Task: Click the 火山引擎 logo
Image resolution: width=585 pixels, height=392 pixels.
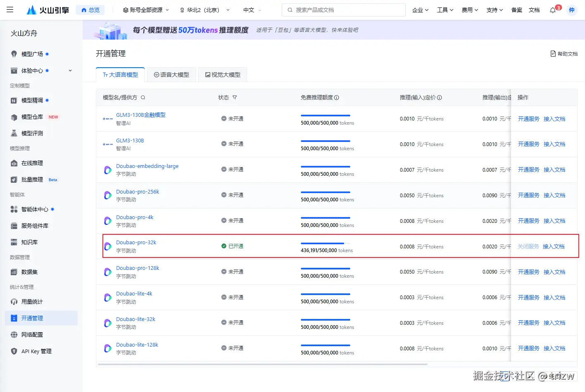Action: [x=48, y=10]
